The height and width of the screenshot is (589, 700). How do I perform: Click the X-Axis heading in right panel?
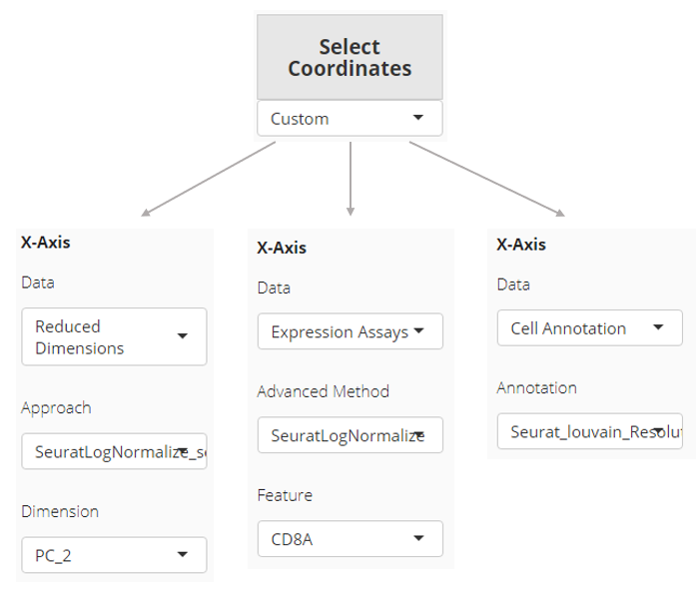point(521,244)
